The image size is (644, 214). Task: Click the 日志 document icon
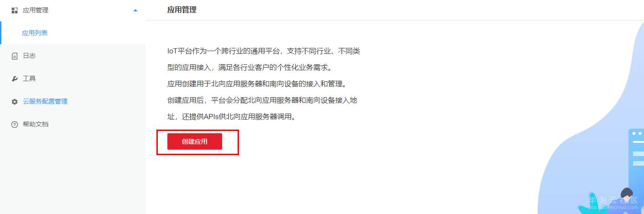(x=15, y=56)
